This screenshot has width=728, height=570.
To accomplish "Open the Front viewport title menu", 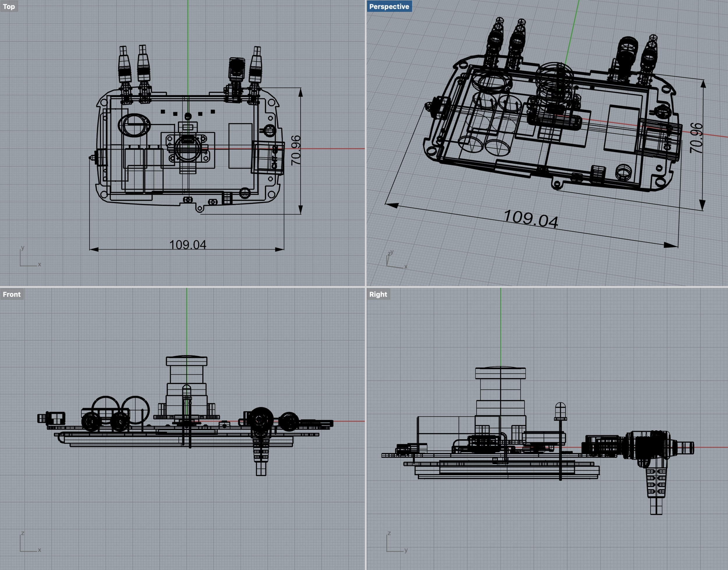I will (11, 294).
